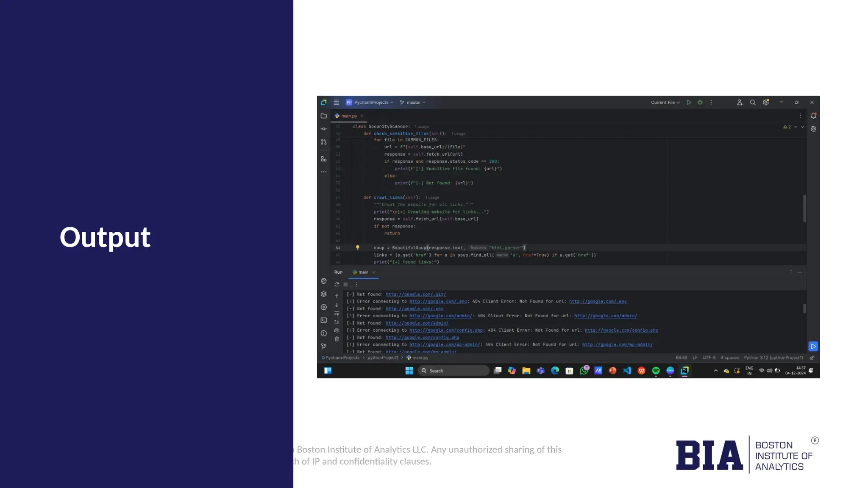Select the main tab in Run panel
The image size is (868, 488).
363,272
